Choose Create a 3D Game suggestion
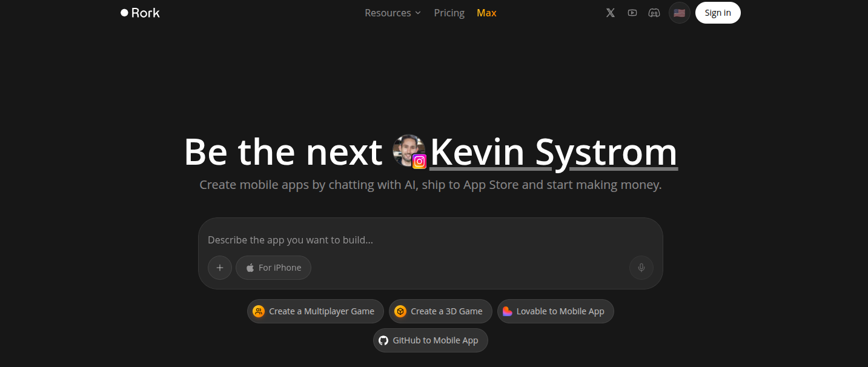This screenshot has width=868, height=367. pyautogui.click(x=440, y=311)
